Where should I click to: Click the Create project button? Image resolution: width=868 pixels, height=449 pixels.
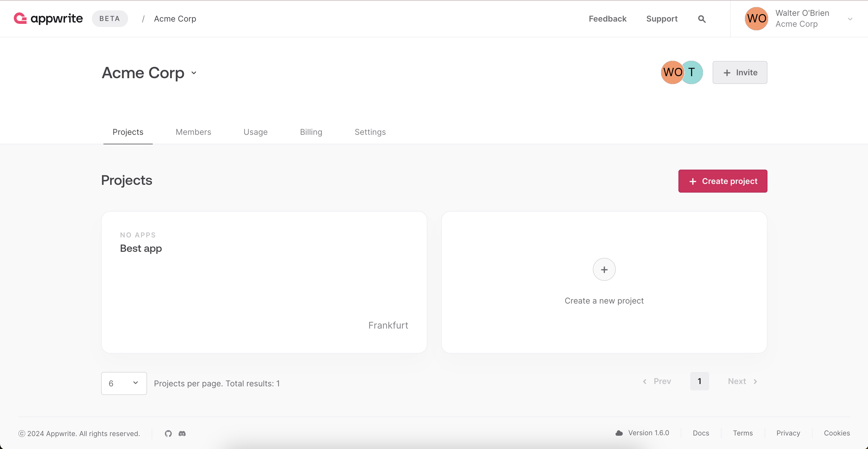[722, 181]
